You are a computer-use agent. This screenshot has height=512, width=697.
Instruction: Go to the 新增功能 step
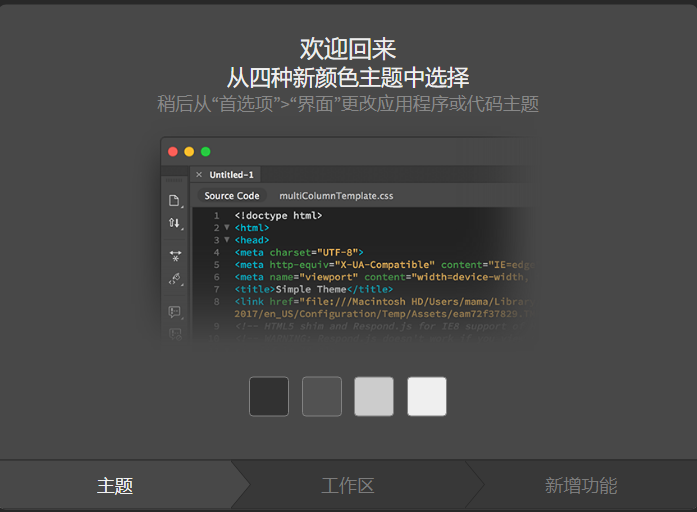pyautogui.click(x=580, y=486)
